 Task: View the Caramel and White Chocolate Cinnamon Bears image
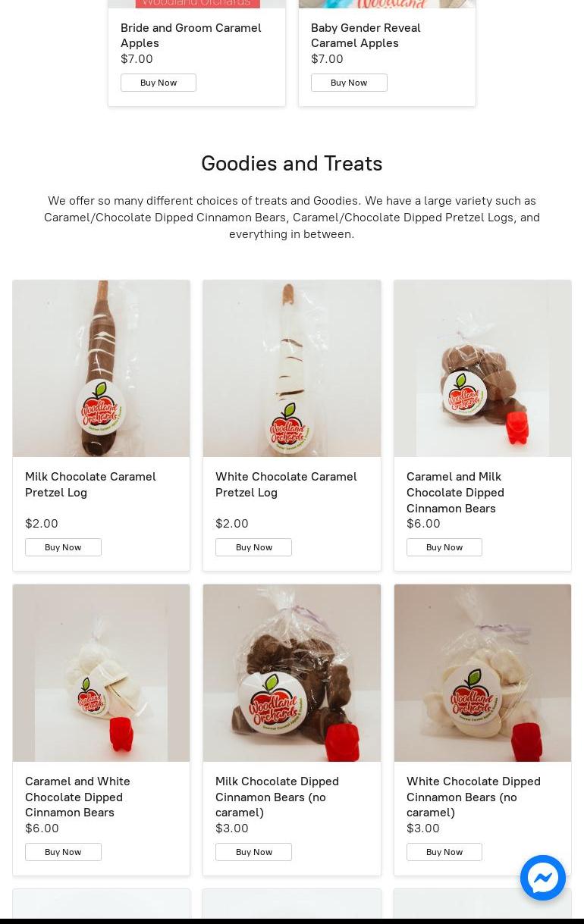(x=101, y=673)
